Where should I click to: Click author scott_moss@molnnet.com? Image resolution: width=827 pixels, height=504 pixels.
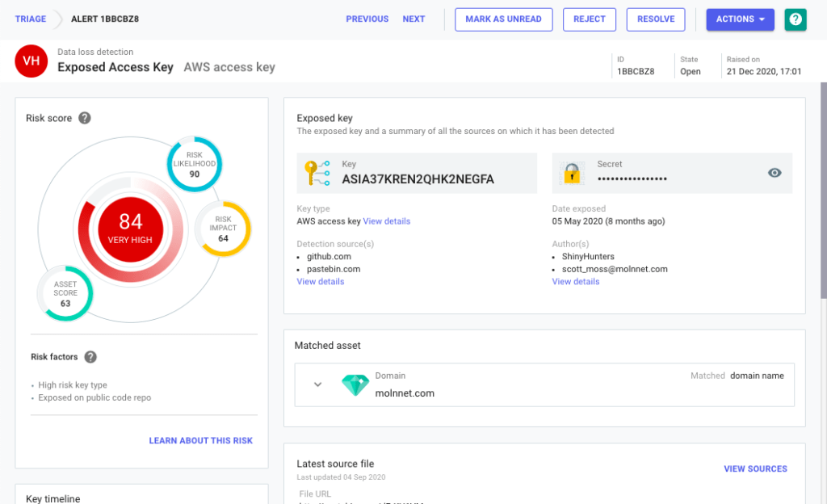[615, 270]
